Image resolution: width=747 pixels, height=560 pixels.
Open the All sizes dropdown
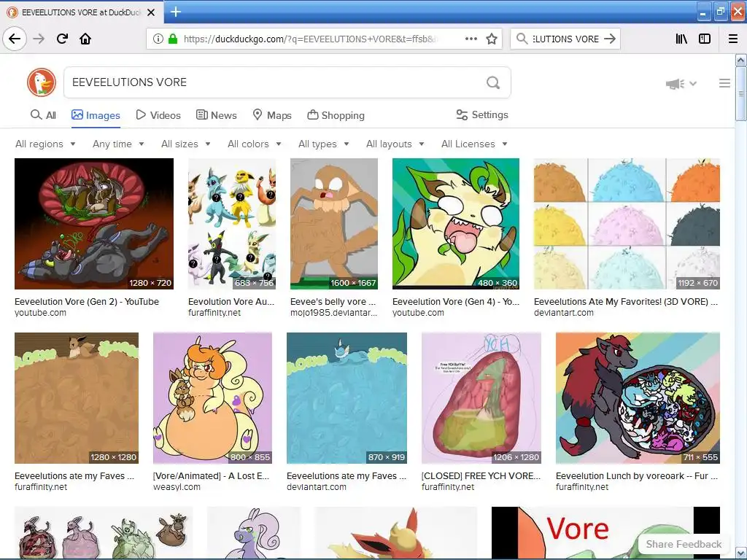[186, 144]
